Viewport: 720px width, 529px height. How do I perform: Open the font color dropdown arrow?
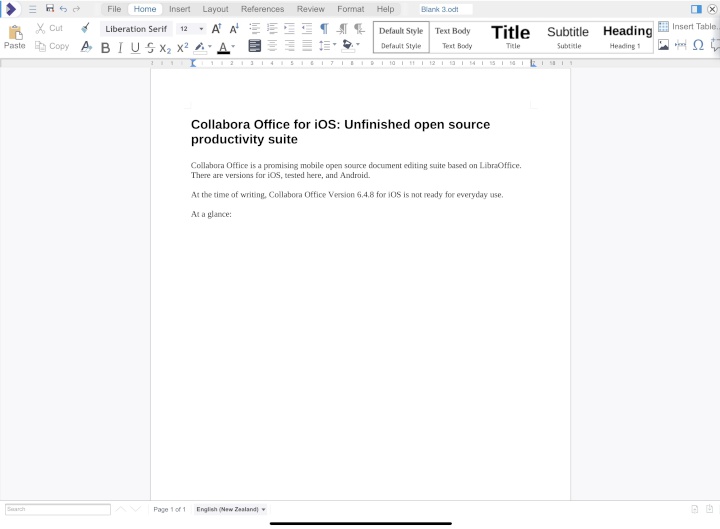click(233, 46)
